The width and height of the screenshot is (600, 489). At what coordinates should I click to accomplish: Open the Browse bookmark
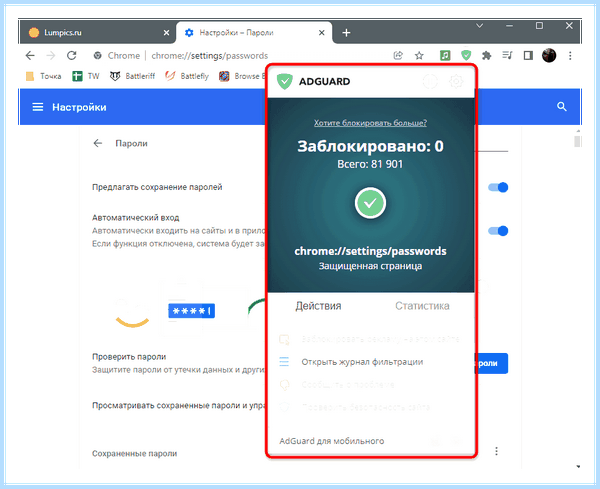242,76
